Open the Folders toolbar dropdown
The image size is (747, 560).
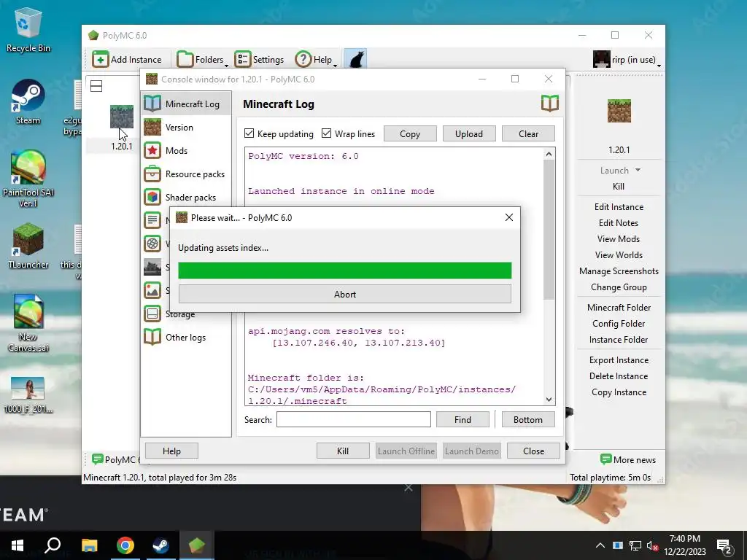pyautogui.click(x=202, y=60)
